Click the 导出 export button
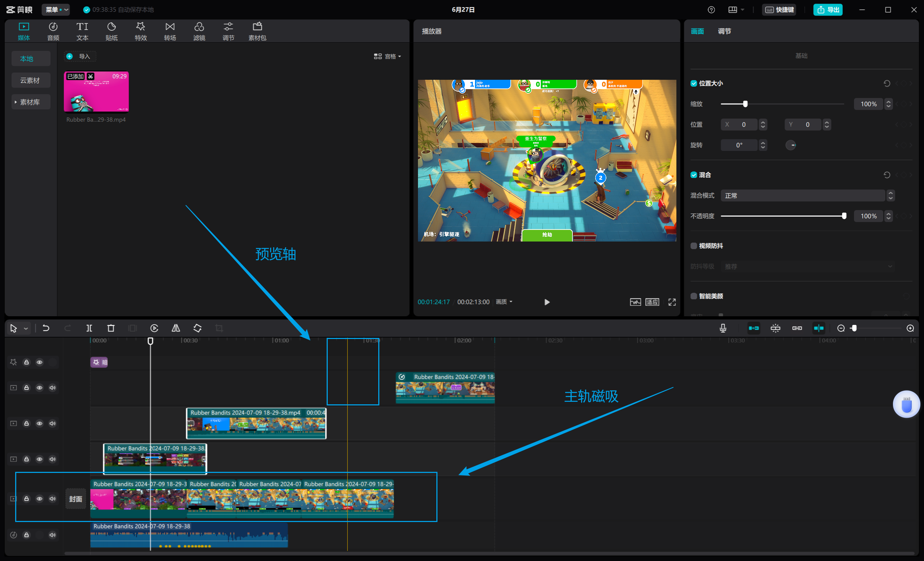The width and height of the screenshot is (924, 561). pos(828,10)
